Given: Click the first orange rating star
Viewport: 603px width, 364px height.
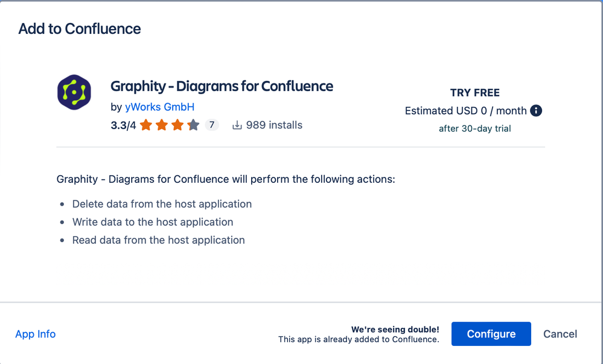Looking at the screenshot, I should click(145, 125).
